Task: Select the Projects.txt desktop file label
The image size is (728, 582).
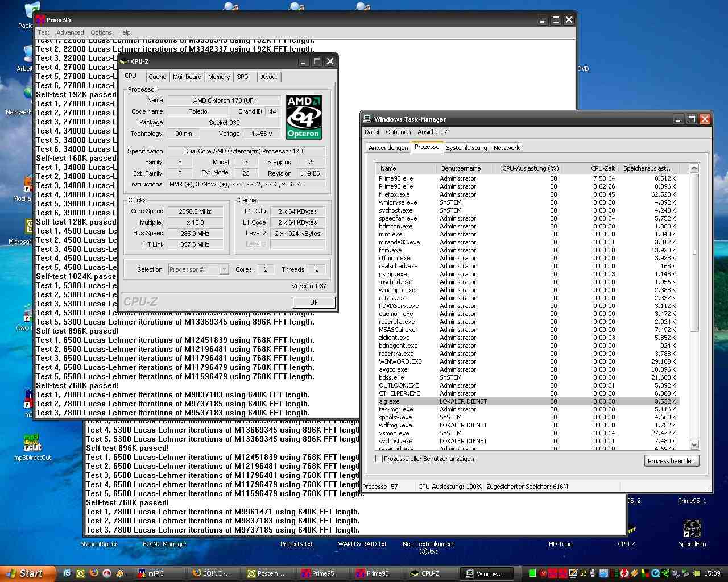Action: (296, 544)
